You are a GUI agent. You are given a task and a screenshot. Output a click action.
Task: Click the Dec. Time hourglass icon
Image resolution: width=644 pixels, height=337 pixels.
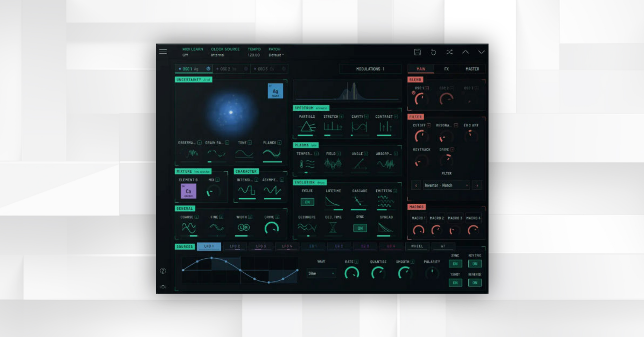click(333, 228)
